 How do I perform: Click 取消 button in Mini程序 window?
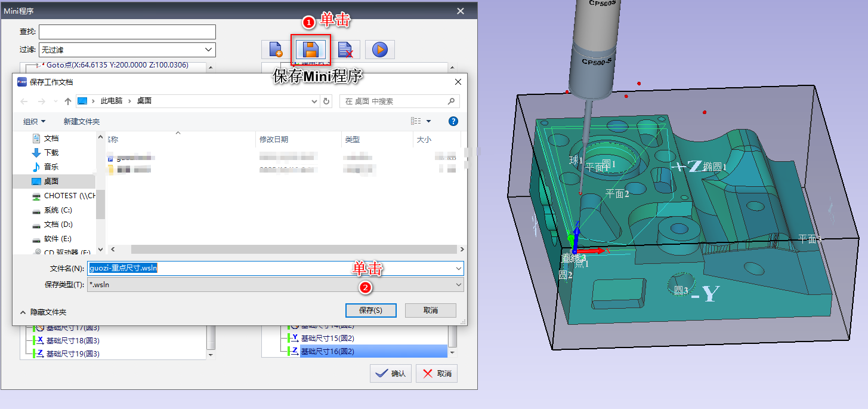[x=437, y=373]
